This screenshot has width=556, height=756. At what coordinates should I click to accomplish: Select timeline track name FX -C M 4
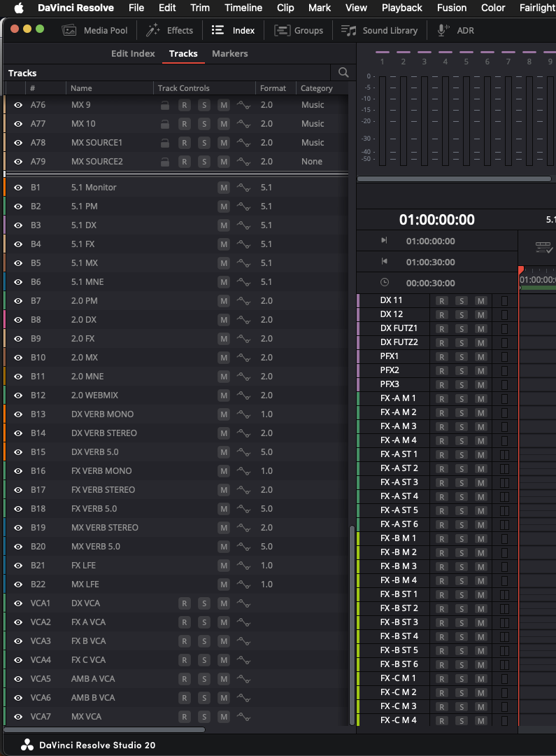click(398, 720)
